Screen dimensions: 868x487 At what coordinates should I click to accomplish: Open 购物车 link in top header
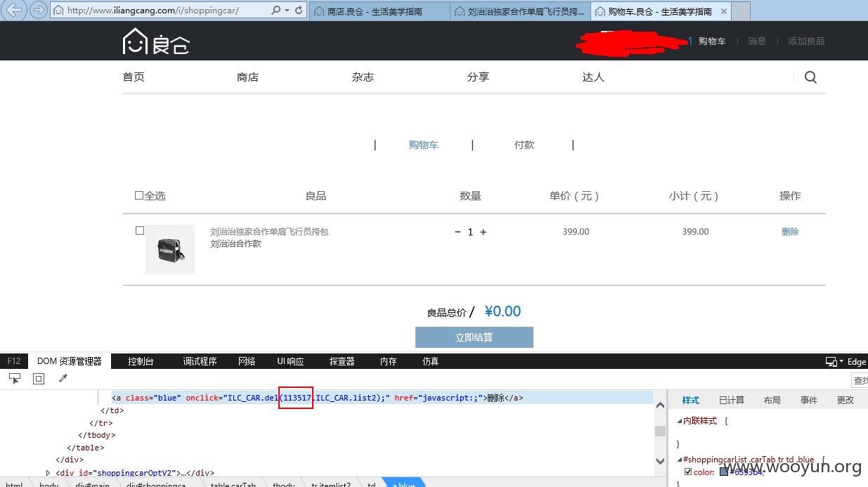coord(712,41)
